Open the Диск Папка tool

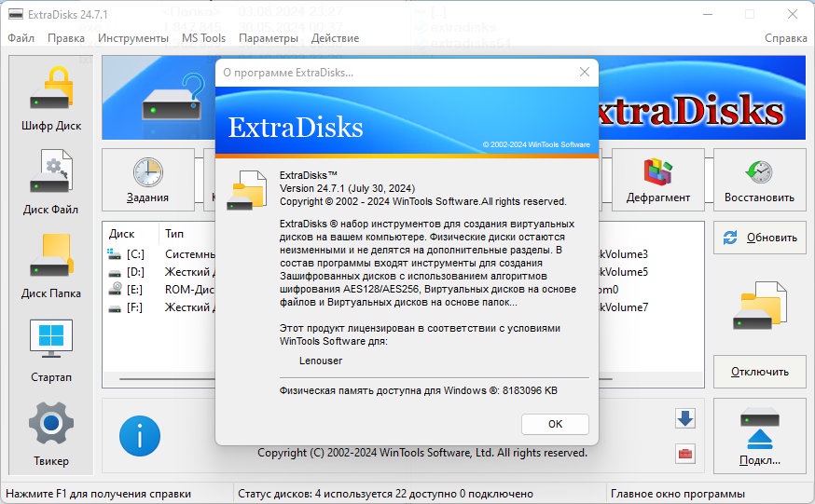tap(51, 266)
